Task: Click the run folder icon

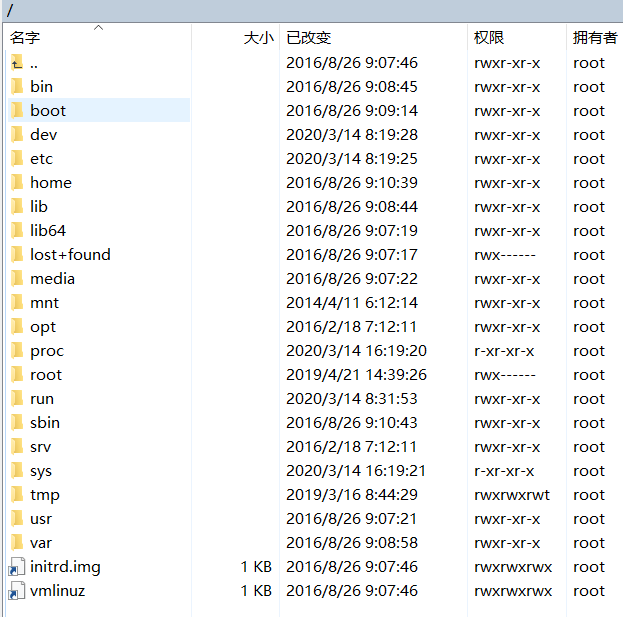Action: click(17, 398)
